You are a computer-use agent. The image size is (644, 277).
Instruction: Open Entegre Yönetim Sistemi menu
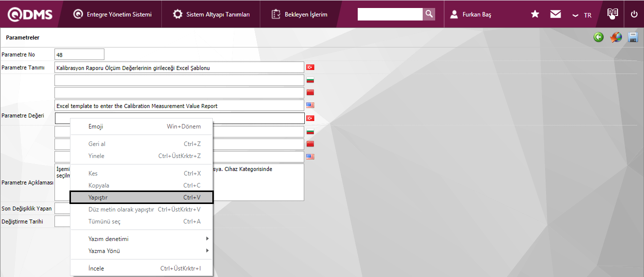pos(112,14)
